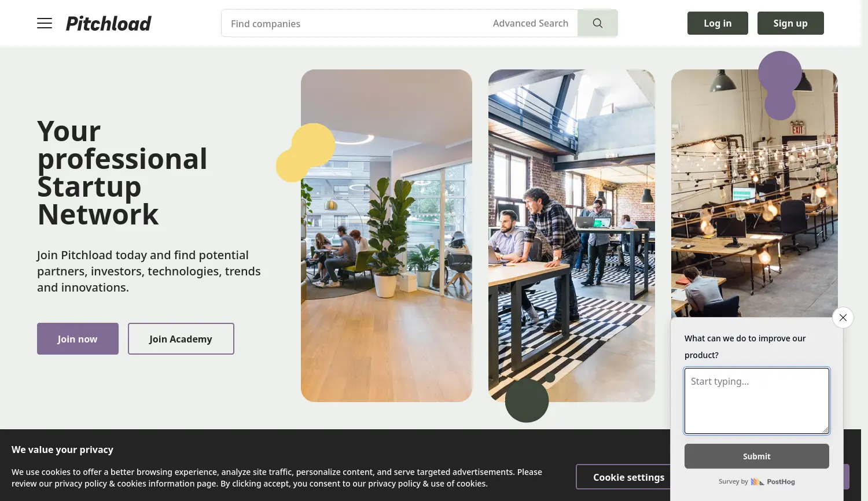The height and width of the screenshot is (501, 868).
Task: Open the hamburger navigation menu
Action: tap(45, 23)
